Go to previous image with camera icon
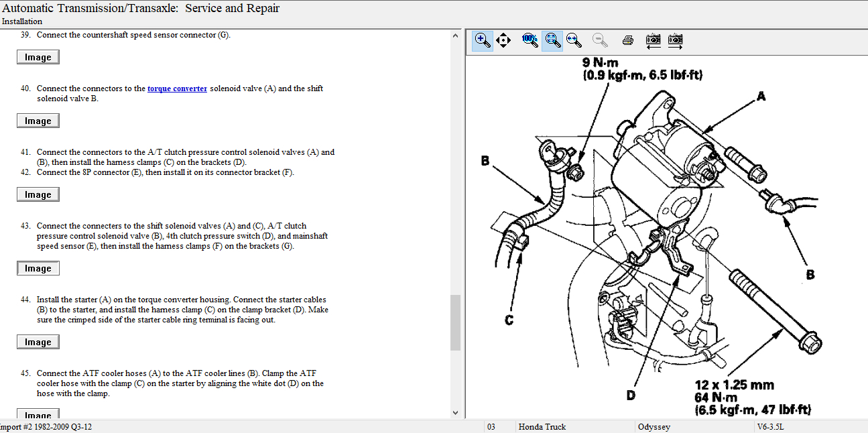 653,40
